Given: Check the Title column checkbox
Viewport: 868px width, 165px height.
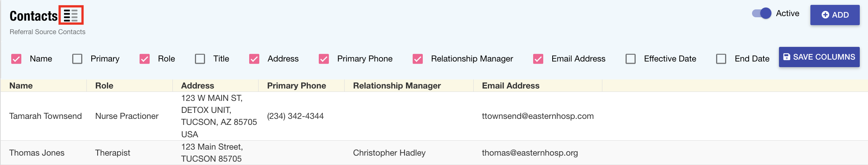Looking at the screenshot, I should point(200,59).
